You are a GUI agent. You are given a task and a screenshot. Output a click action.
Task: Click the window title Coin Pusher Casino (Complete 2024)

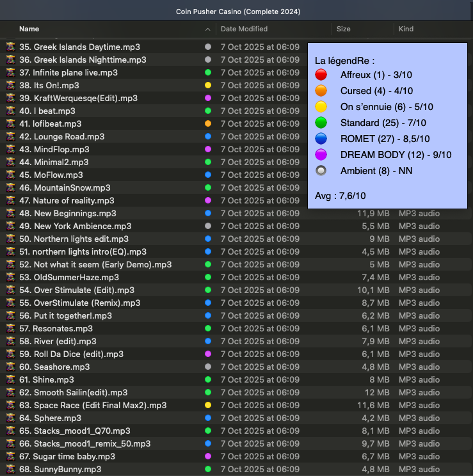pyautogui.click(x=238, y=12)
